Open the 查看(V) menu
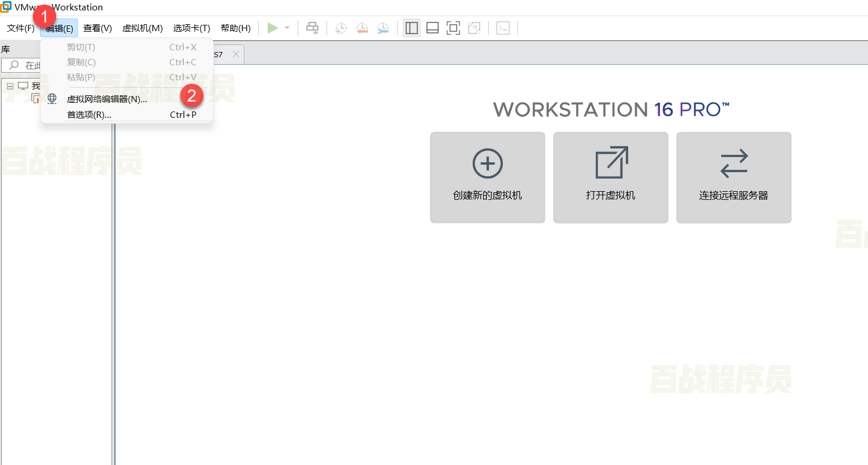This screenshot has width=868, height=465. click(97, 28)
